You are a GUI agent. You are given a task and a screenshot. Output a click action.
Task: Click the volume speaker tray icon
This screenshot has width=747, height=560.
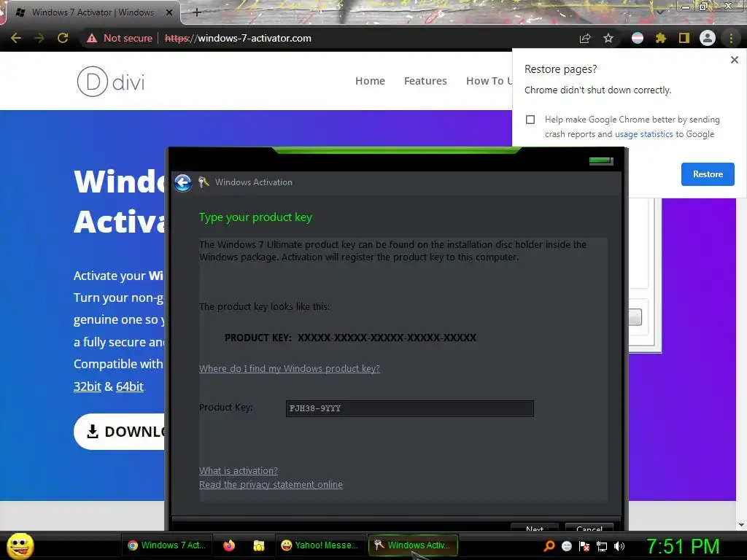[619, 546]
